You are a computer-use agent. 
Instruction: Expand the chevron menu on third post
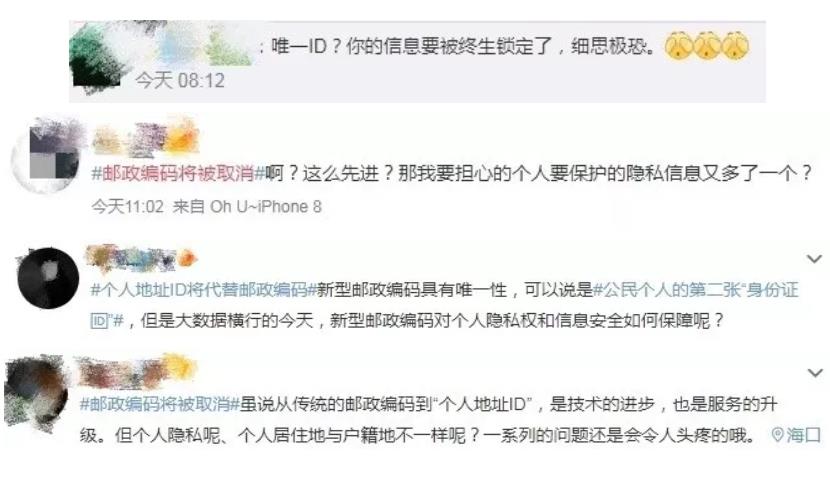coord(814,259)
